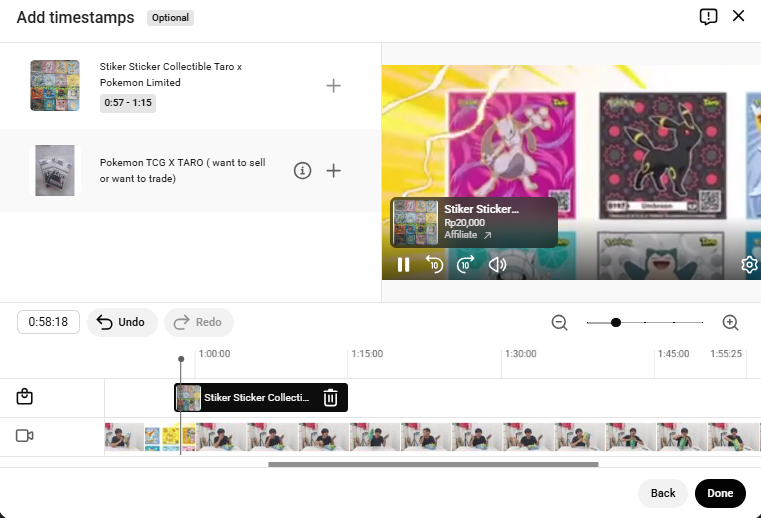Viewport: 761px width, 518px height.
Task: Open the Affiliate link on product overlay
Action: click(x=468, y=236)
